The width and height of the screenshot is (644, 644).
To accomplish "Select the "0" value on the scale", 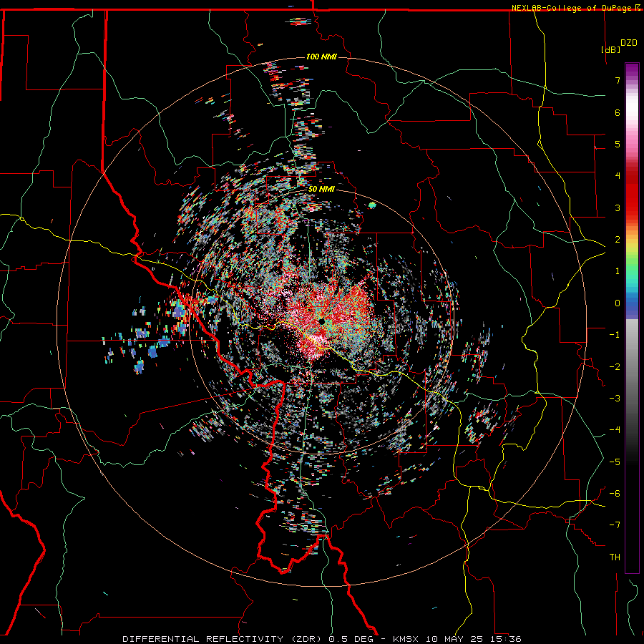I will (x=618, y=303).
